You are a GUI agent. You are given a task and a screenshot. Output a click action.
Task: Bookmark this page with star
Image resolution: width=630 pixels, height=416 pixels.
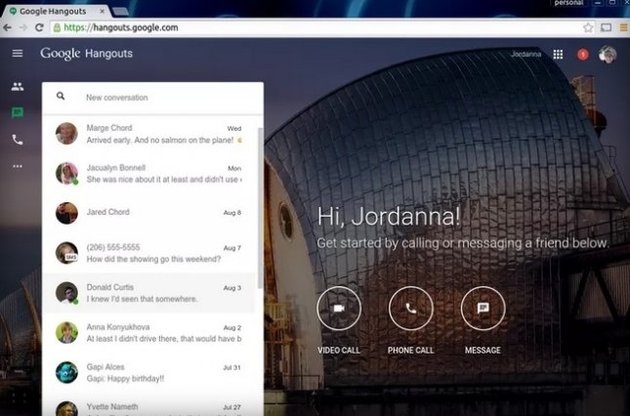coord(588,28)
